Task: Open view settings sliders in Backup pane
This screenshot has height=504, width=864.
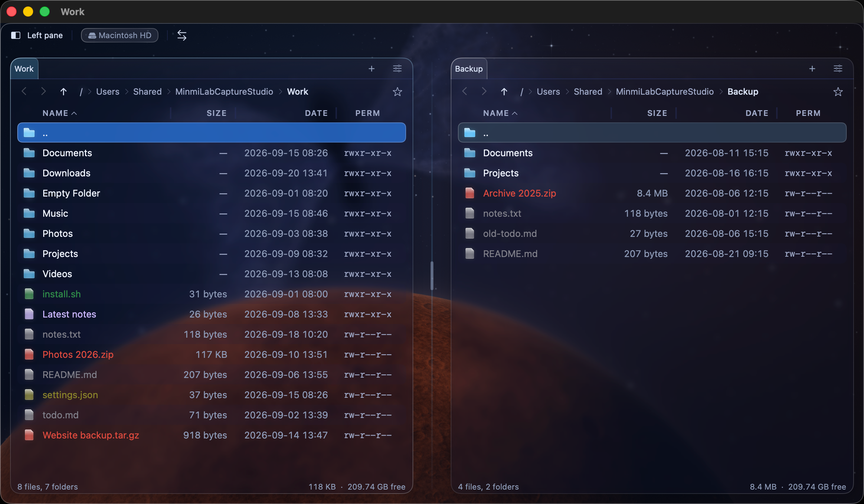Action: (x=838, y=68)
